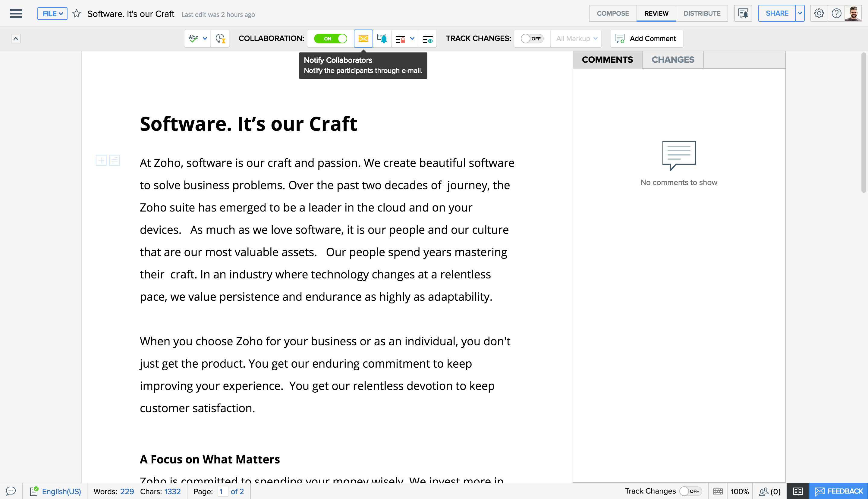Screen dimensions: 868x499
Task: Expand the All Markup dropdown menu
Action: (x=574, y=38)
